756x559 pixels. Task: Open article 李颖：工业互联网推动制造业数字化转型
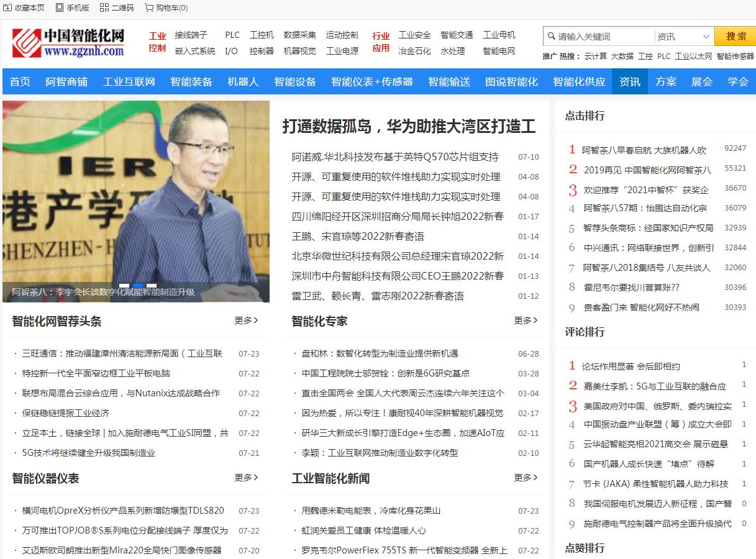coord(380,453)
